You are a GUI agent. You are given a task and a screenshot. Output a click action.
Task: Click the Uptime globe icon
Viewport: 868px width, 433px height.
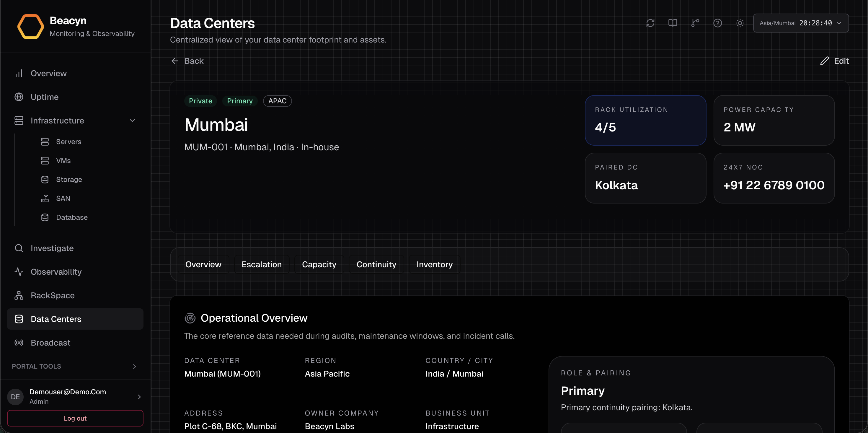(19, 97)
